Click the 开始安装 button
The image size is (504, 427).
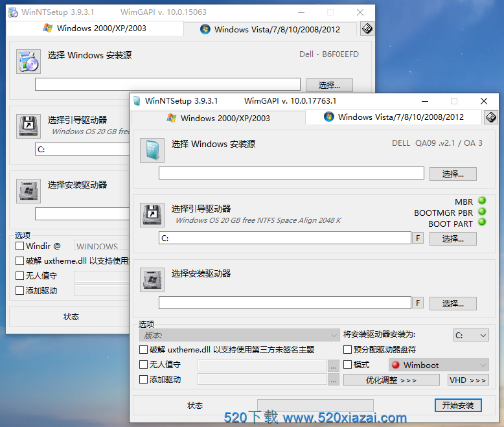458,405
